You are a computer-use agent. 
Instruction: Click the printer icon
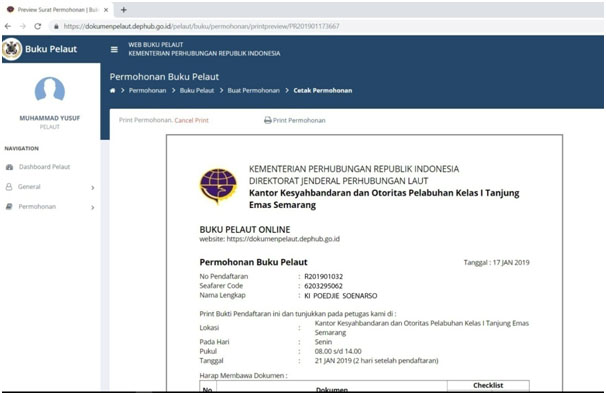tap(267, 120)
